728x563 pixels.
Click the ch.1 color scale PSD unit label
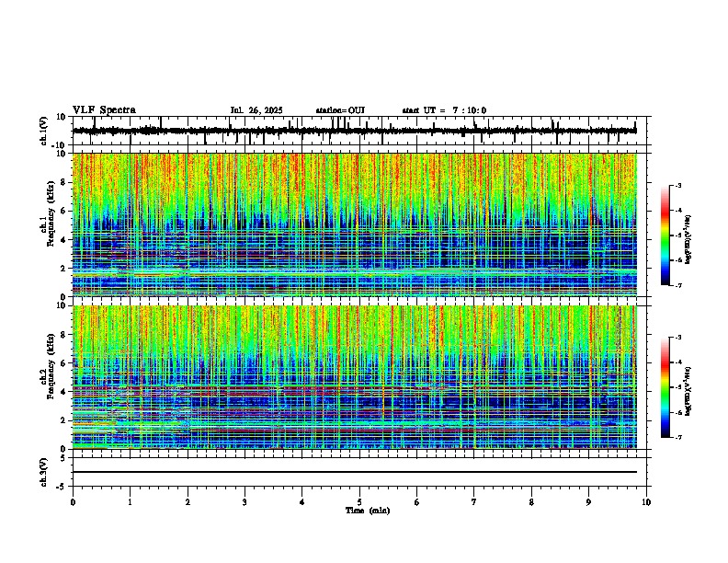pos(688,240)
